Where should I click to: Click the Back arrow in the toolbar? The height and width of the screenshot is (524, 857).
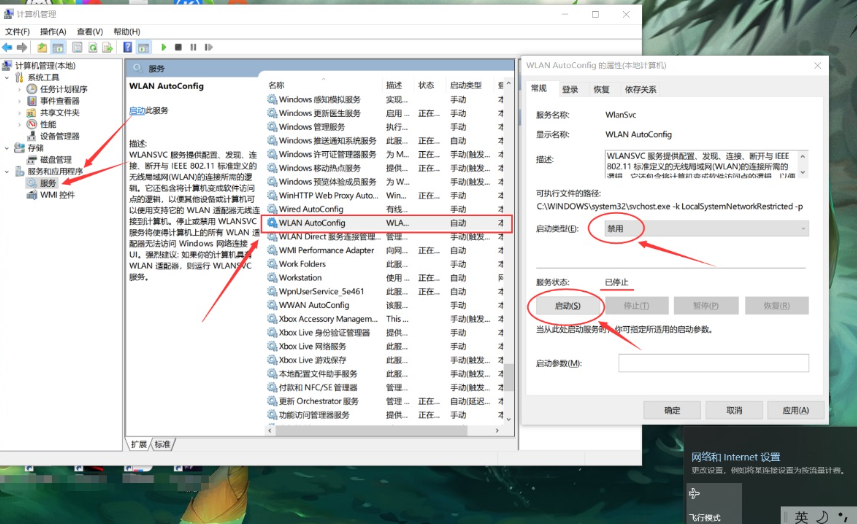8,47
